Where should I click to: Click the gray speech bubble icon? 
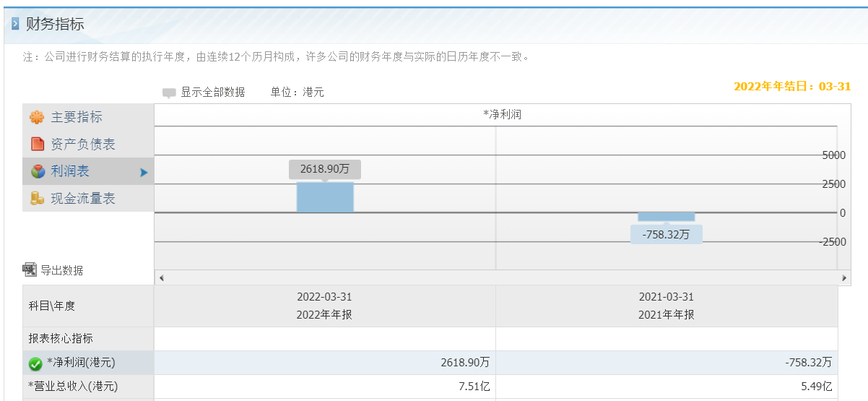169,93
